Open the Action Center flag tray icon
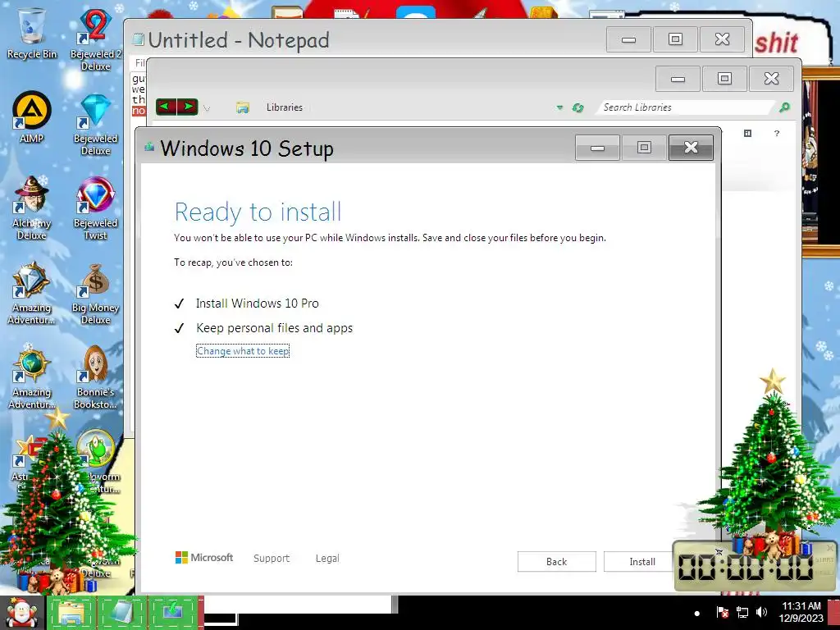 pyautogui.click(x=722, y=612)
